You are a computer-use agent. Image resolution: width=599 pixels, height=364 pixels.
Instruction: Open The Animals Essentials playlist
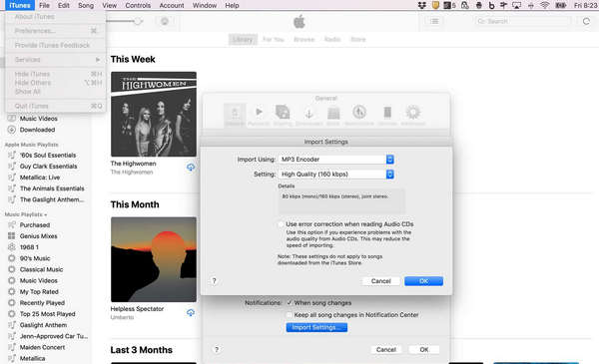[52, 188]
